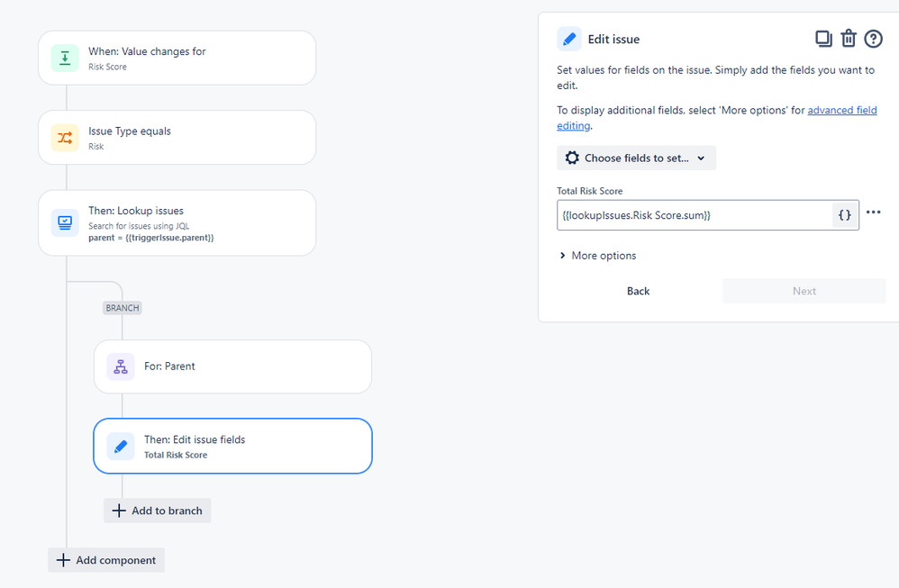This screenshot has width=899, height=588.
Task: Click the Total Risk Score input field
Action: coord(694,215)
